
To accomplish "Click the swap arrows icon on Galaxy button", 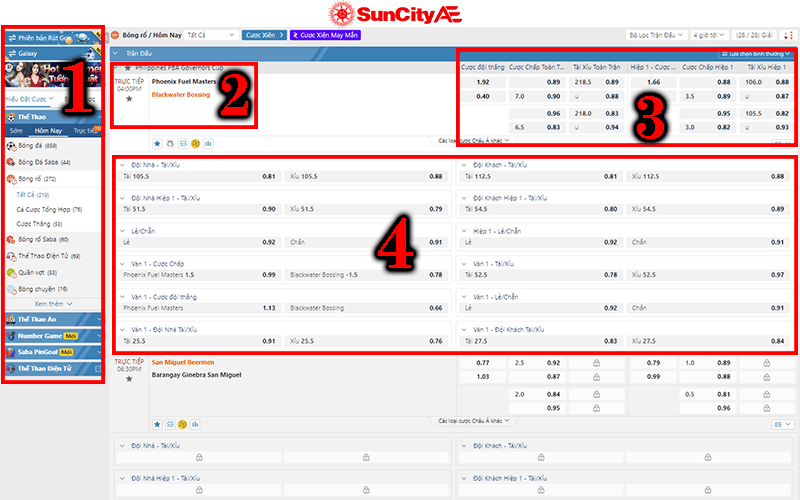I will pos(12,54).
